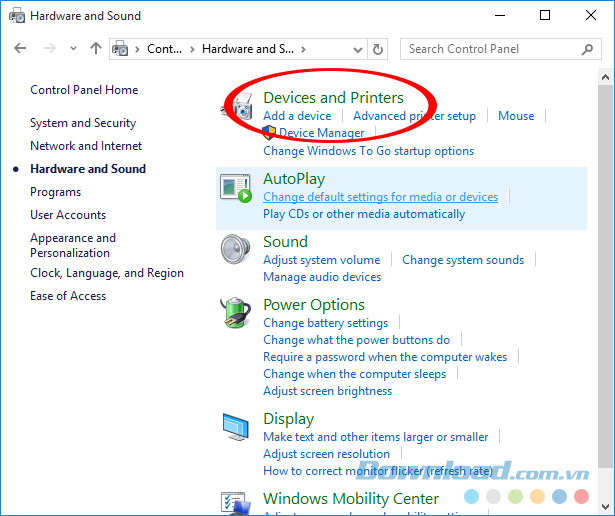Select Hardware and S... breadcrumb

(248, 49)
